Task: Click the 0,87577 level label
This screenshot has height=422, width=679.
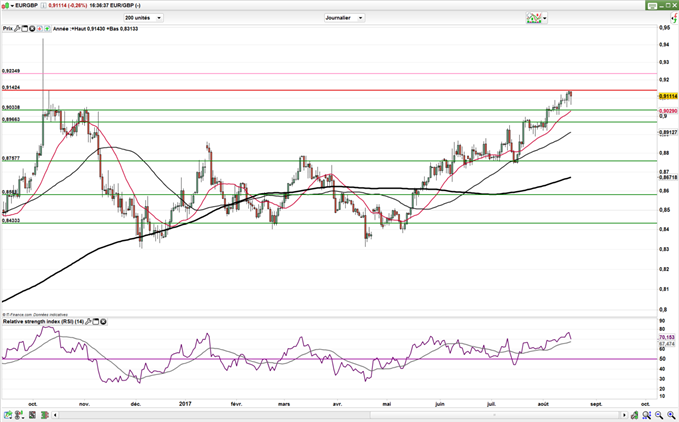Action: click(x=11, y=158)
